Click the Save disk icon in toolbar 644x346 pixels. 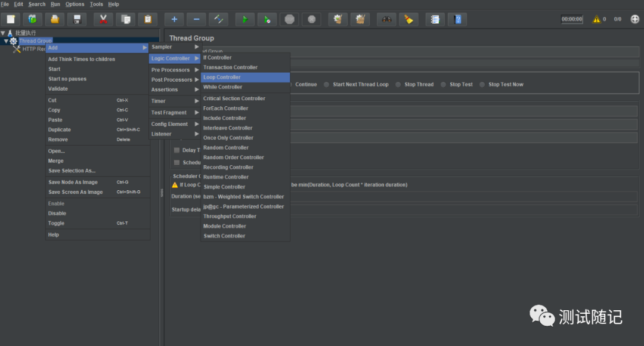tap(76, 19)
